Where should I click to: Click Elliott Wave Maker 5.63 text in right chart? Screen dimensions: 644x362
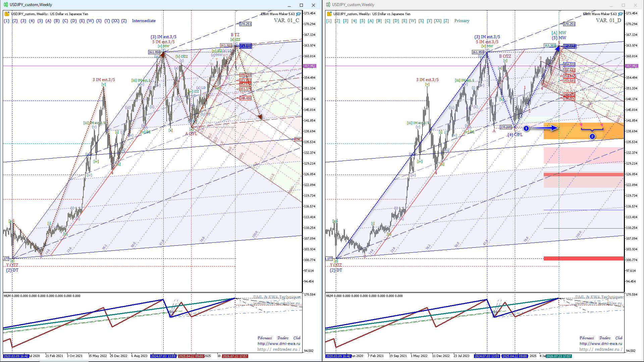tap(600, 14)
